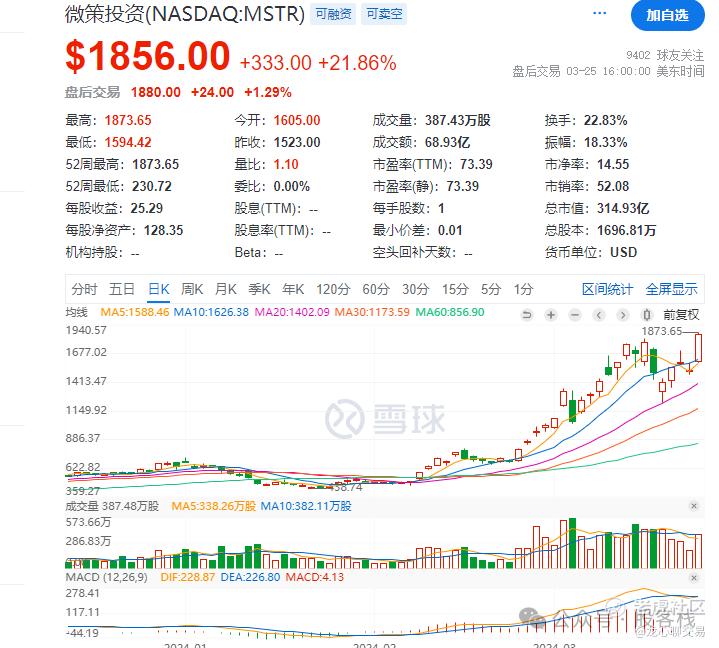Add stock with 加自选 button
The width and height of the screenshot is (719, 648).
coord(668,16)
